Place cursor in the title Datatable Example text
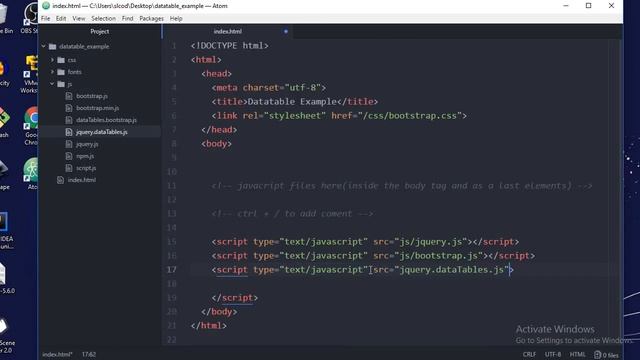Viewport: 640px width, 360px height. click(x=292, y=102)
